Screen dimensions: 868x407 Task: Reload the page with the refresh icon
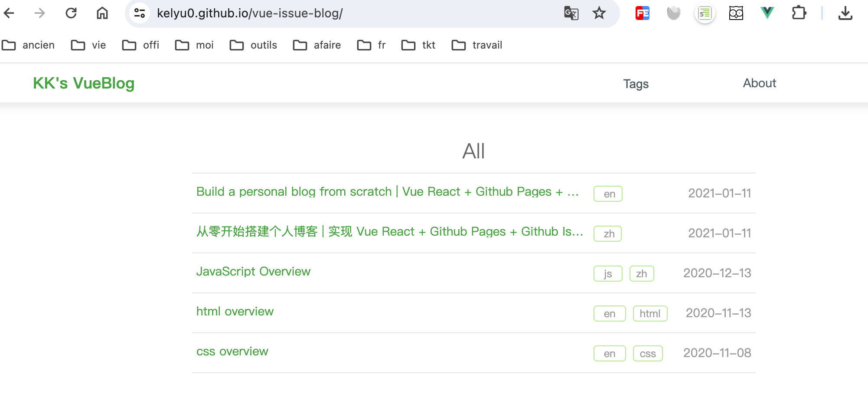[x=71, y=13]
